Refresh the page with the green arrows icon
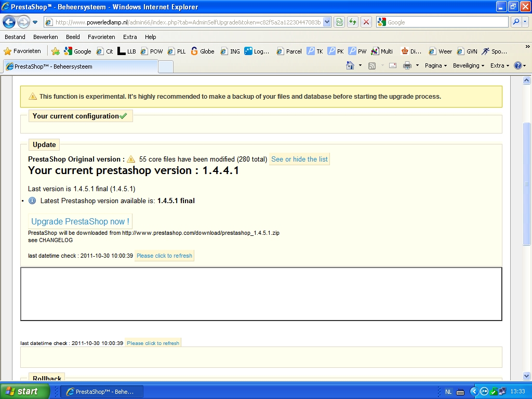Screen dimensions: 532x399 [353, 22]
